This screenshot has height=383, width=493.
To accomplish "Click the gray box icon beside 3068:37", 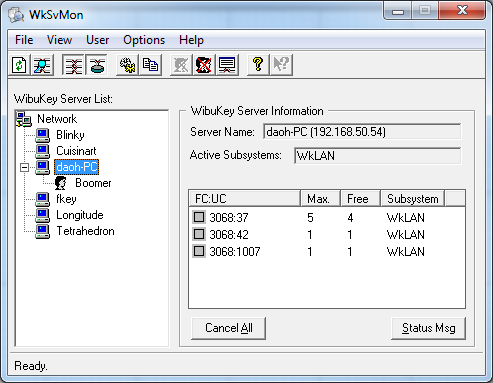I will pos(199,217).
